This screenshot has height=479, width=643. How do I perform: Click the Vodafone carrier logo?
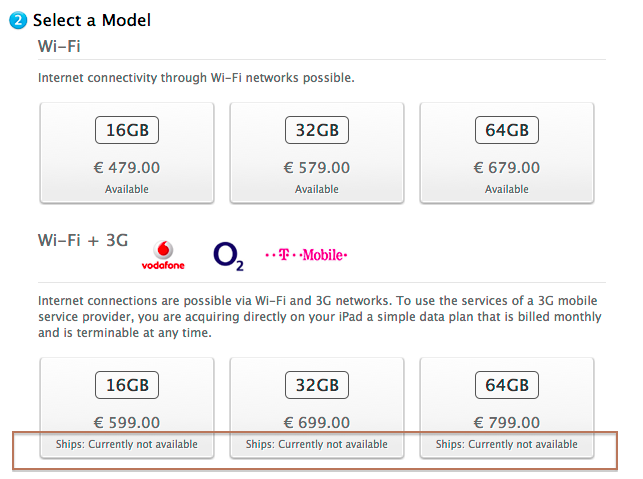[x=163, y=254]
